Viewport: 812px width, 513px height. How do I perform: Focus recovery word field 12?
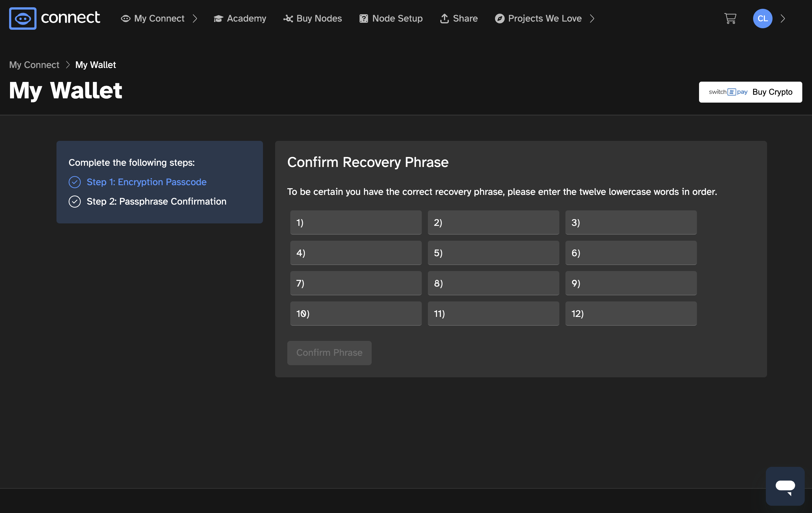click(x=631, y=314)
